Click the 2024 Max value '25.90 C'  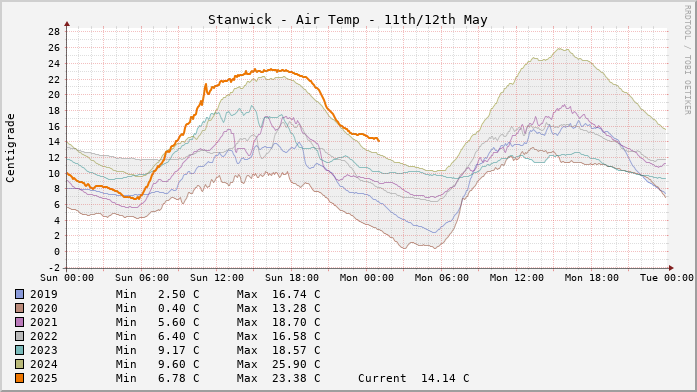[x=296, y=364]
